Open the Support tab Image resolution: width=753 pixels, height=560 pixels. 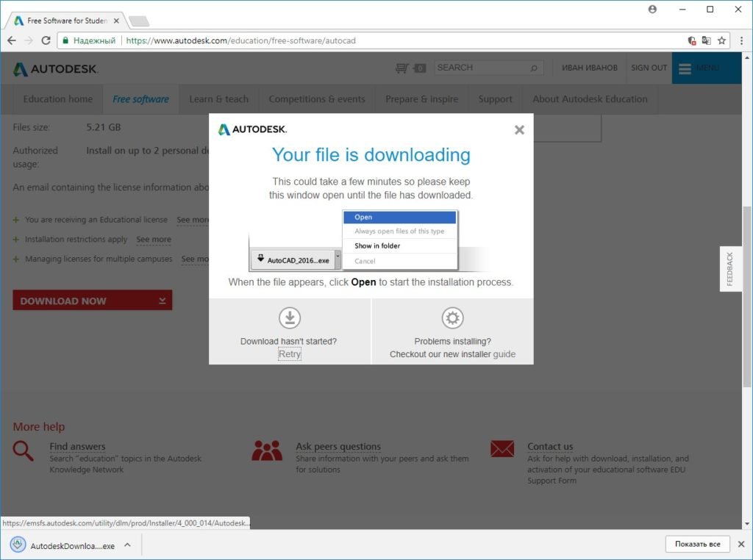(x=495, y=99)
